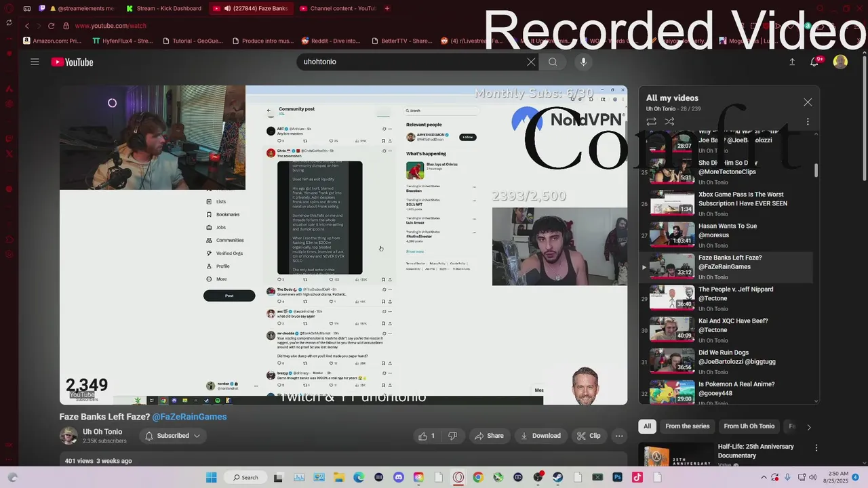The width and height of the screenshot is (868, 488).
Task: Open Steam from taskbar
Action: [557, 477]
